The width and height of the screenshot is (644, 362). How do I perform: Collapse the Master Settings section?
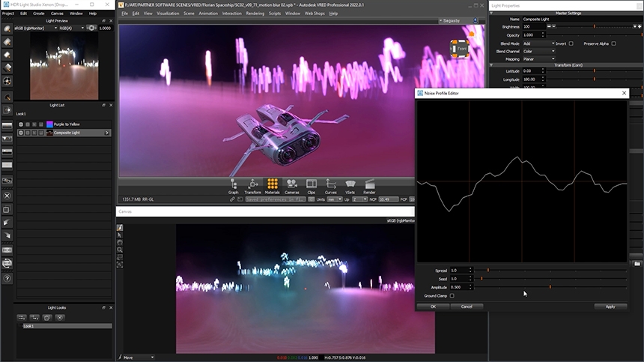(x=491, y=13)
